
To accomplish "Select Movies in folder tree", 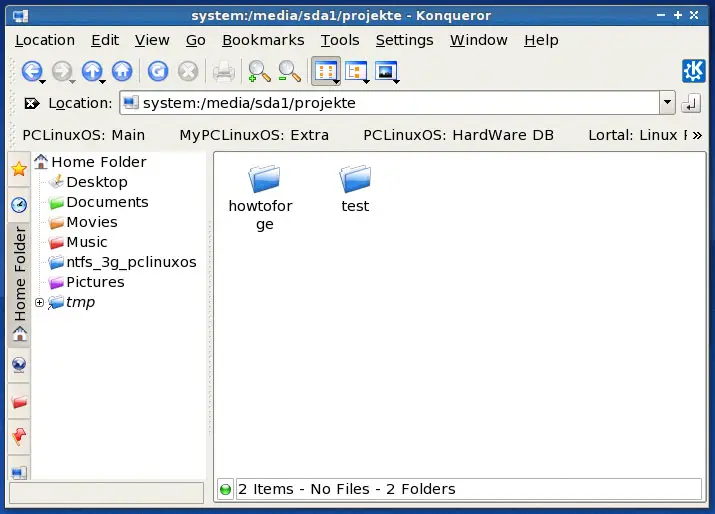I will [x=83, y=222].
